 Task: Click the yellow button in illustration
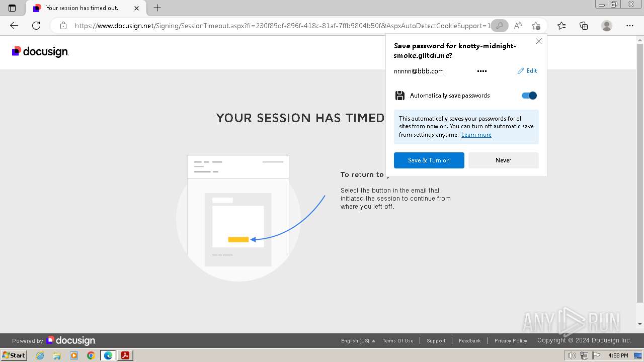point(238,239)
